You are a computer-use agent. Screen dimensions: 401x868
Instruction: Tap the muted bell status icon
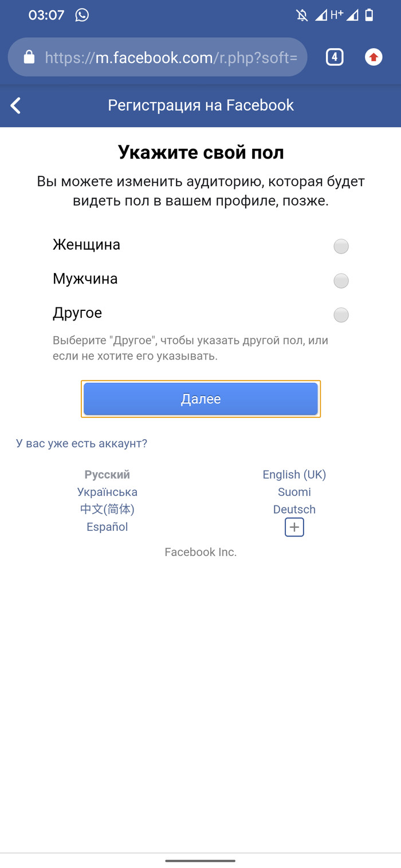coord(302,15)
